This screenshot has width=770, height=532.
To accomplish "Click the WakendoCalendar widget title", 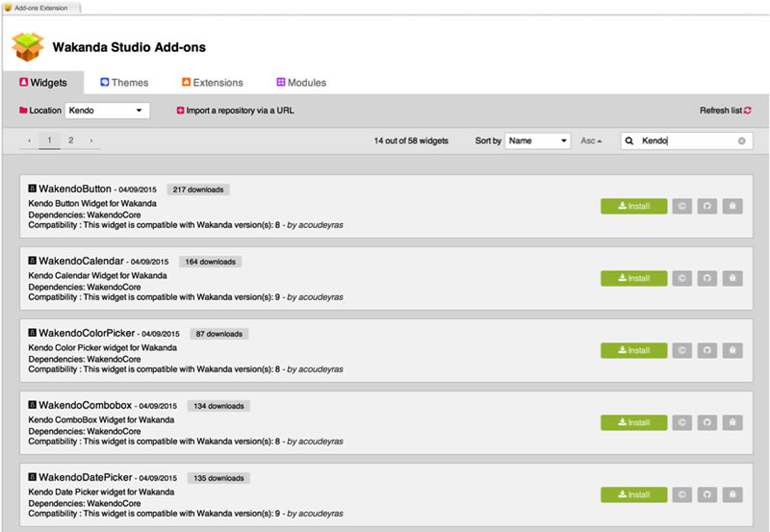I will pos(81,261).
